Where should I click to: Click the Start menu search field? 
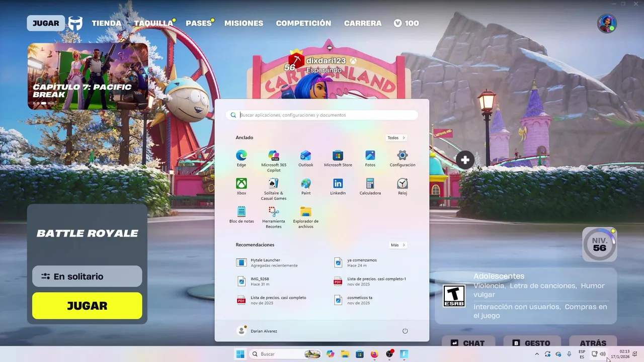point(322,115)
